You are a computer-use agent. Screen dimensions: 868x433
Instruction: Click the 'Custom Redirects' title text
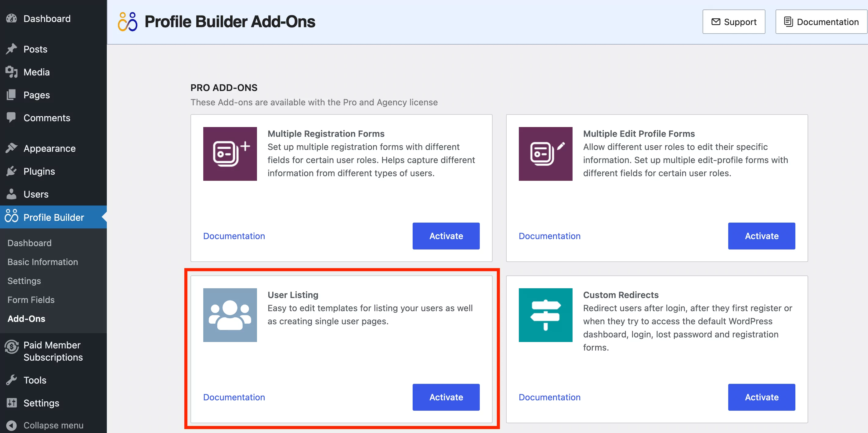[621, 295]
